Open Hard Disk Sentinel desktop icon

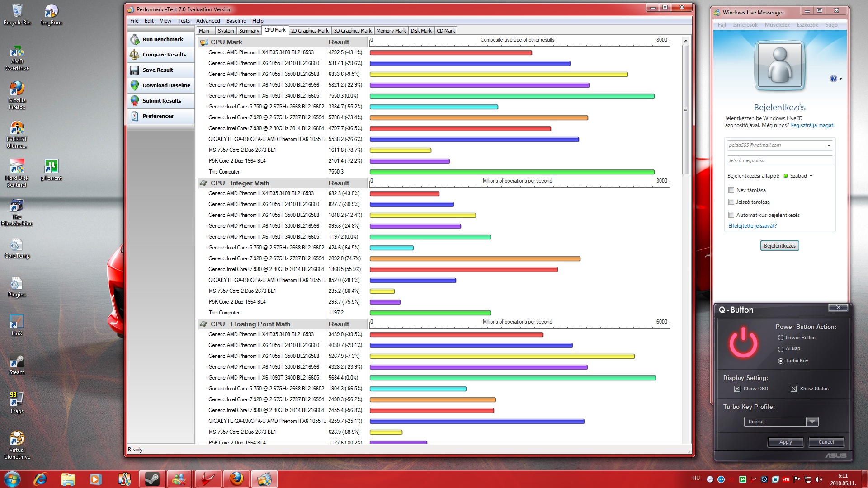tap(17, 174)
